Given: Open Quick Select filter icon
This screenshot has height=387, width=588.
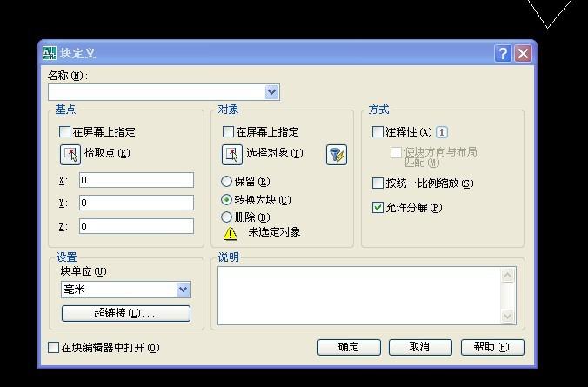Looking at the screenshot, I should (x=337, y=155).
